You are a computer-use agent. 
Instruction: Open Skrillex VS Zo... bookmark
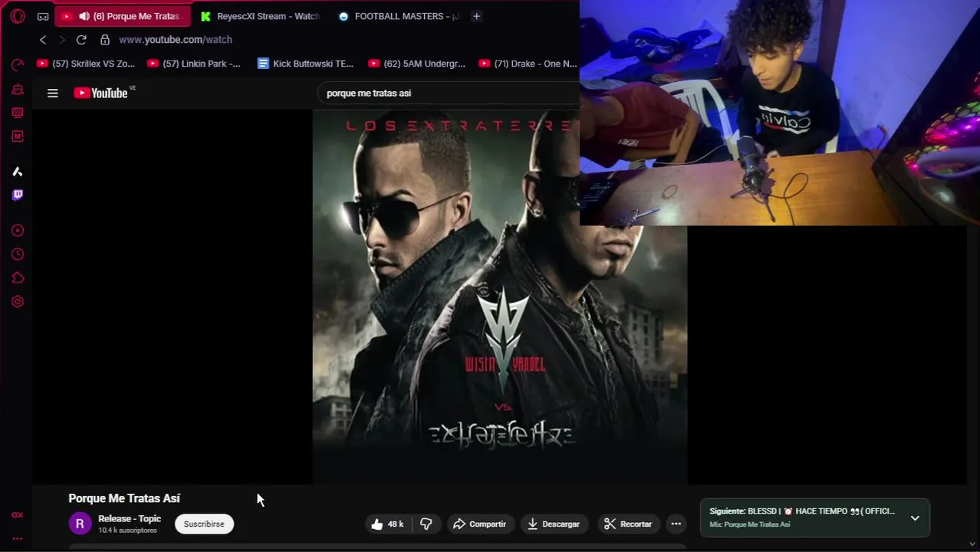pos(86,64)
